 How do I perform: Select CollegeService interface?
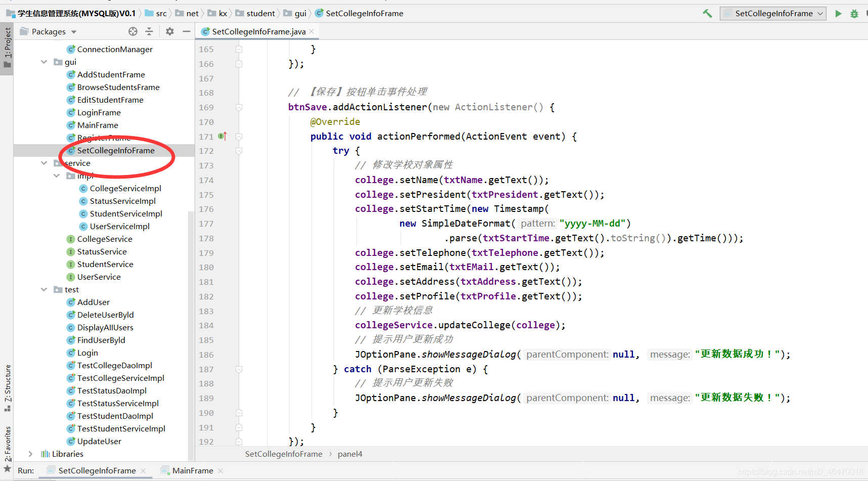coord(105,239)
